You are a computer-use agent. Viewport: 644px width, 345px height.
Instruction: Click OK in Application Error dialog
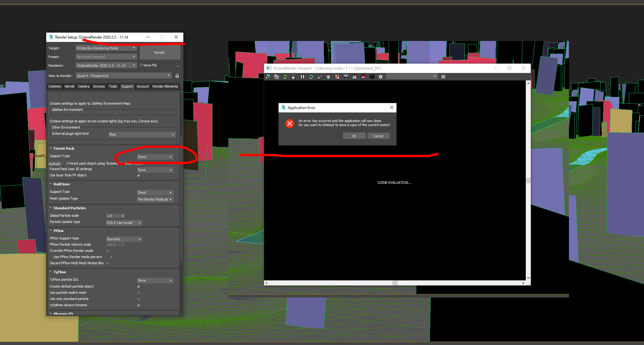point(354,136)
